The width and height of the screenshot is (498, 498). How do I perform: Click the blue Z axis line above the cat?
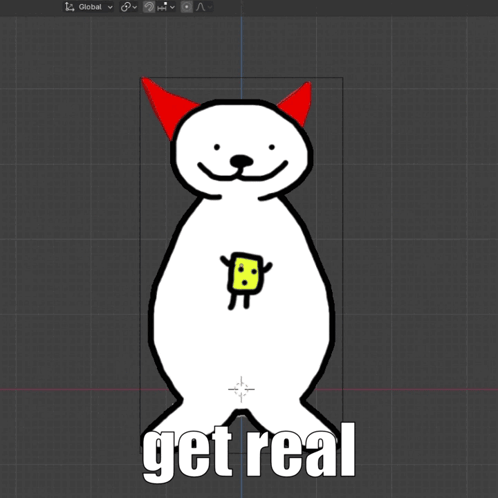(242, 47)
